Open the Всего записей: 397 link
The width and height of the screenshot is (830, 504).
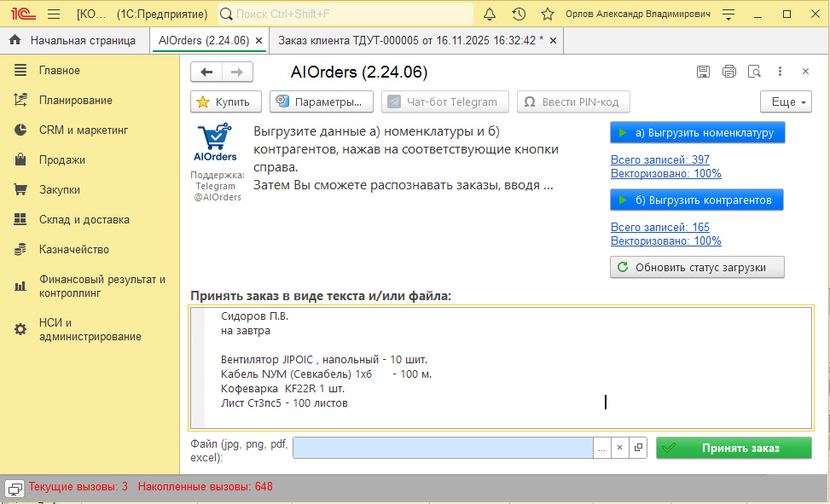[659, 159]
